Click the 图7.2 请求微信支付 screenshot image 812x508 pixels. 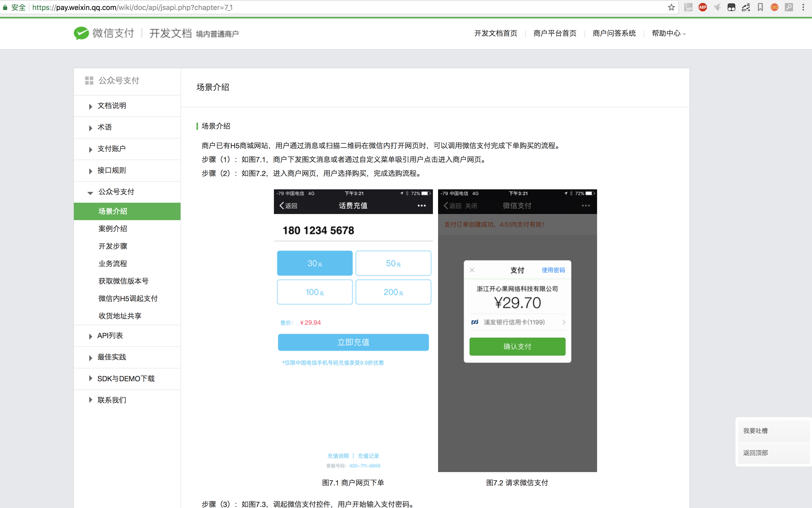[518, 331]
